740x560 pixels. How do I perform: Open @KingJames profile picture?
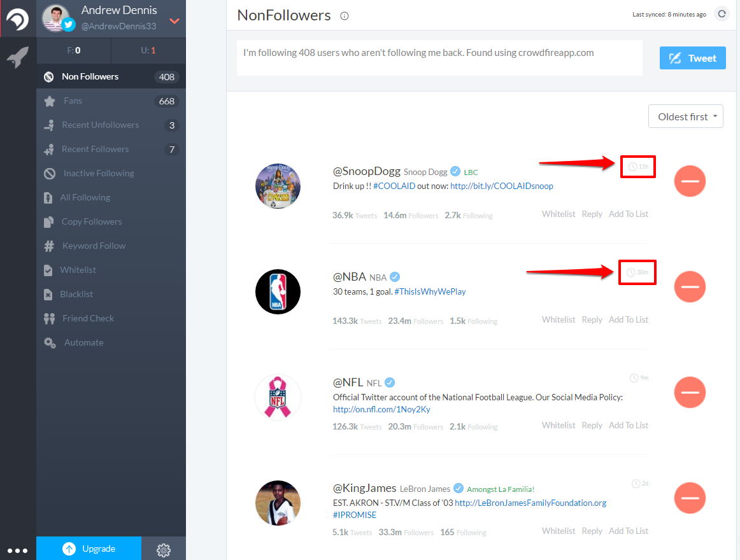(278, 503)
